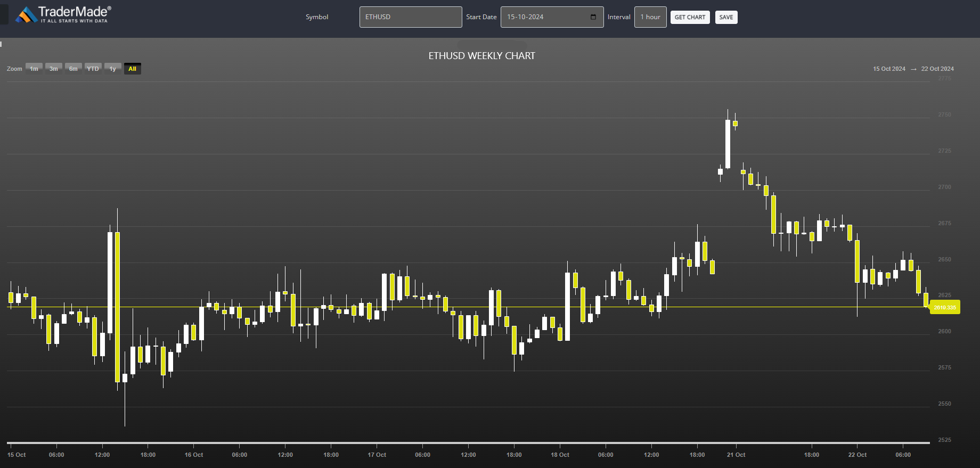Click the 2750 price axis label
Screen dimensions: 980x468
(x=944, y=114)
